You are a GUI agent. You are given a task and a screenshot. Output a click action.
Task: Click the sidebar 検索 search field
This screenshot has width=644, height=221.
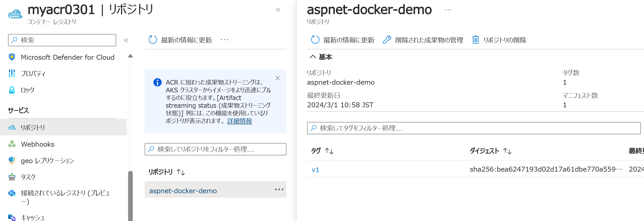click(x=62, y=40)
